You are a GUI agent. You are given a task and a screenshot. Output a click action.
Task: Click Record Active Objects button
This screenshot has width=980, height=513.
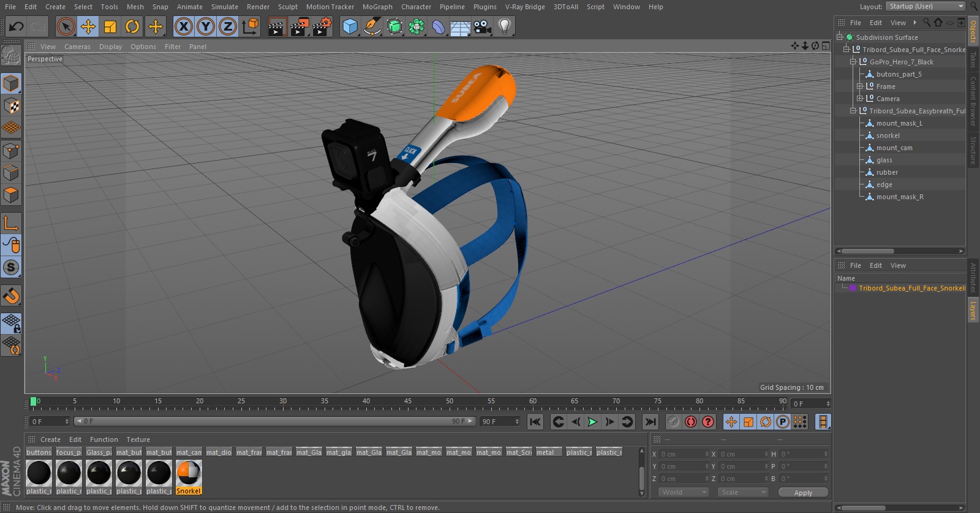click(x=674, y=422)
